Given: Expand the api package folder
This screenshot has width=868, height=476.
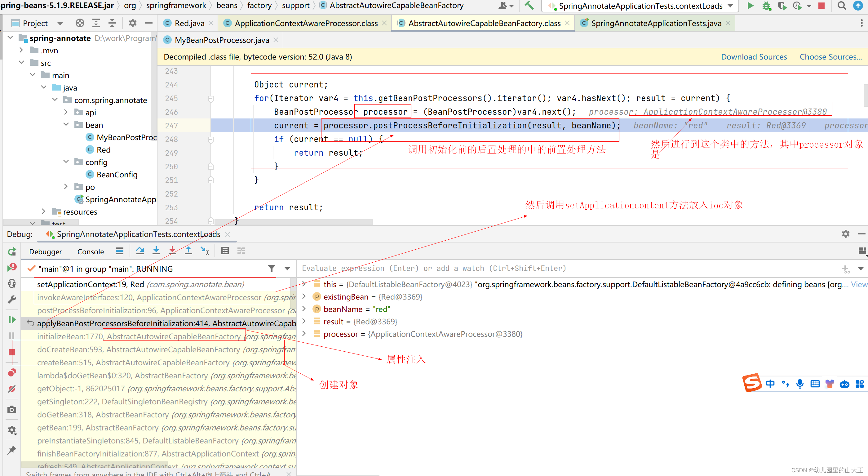Looking at the screenshot, I should point(66,112).
